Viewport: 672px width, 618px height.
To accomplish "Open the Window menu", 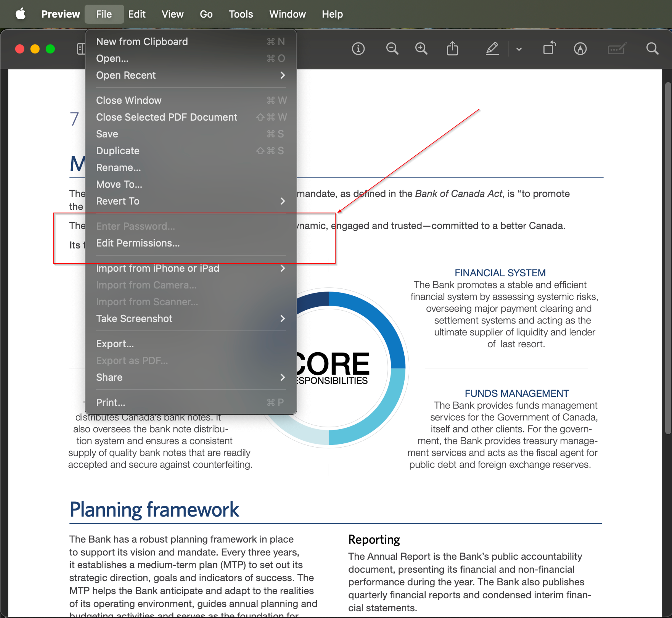I will [x=288, y=14].
